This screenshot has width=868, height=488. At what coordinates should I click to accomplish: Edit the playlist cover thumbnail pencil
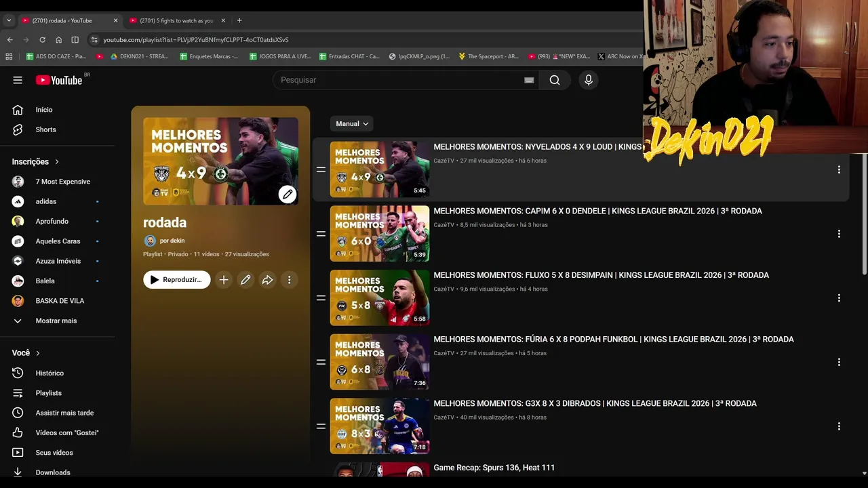(x=288, y=195)
